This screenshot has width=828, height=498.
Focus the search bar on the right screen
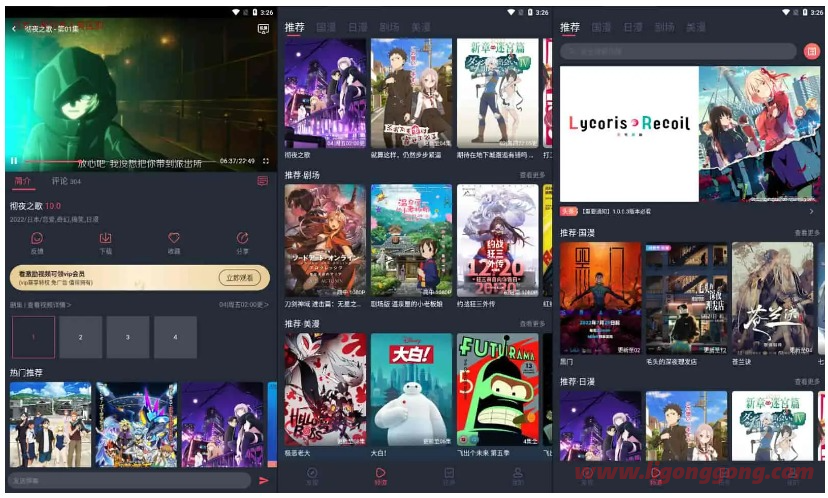[x=678, y=51]
